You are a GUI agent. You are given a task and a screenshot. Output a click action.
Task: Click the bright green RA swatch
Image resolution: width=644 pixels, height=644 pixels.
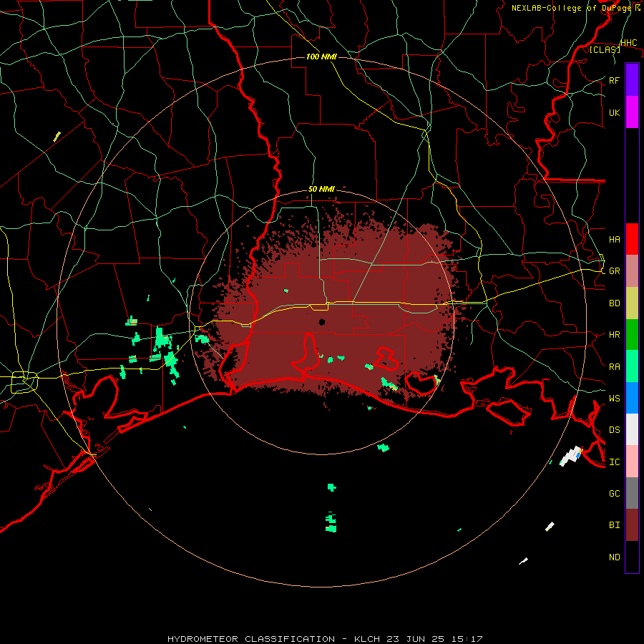(x=632, y=366)
